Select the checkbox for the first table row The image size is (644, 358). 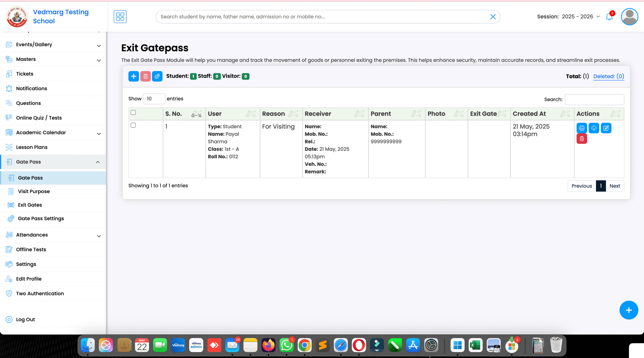[x=133, y=125]
